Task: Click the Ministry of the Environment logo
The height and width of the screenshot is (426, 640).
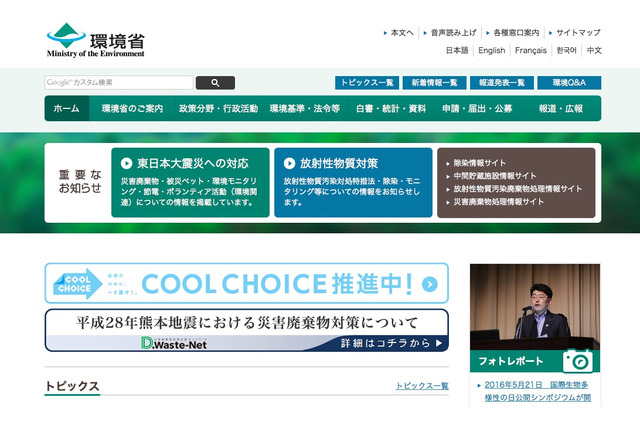Action: click(x=96, y=40)
